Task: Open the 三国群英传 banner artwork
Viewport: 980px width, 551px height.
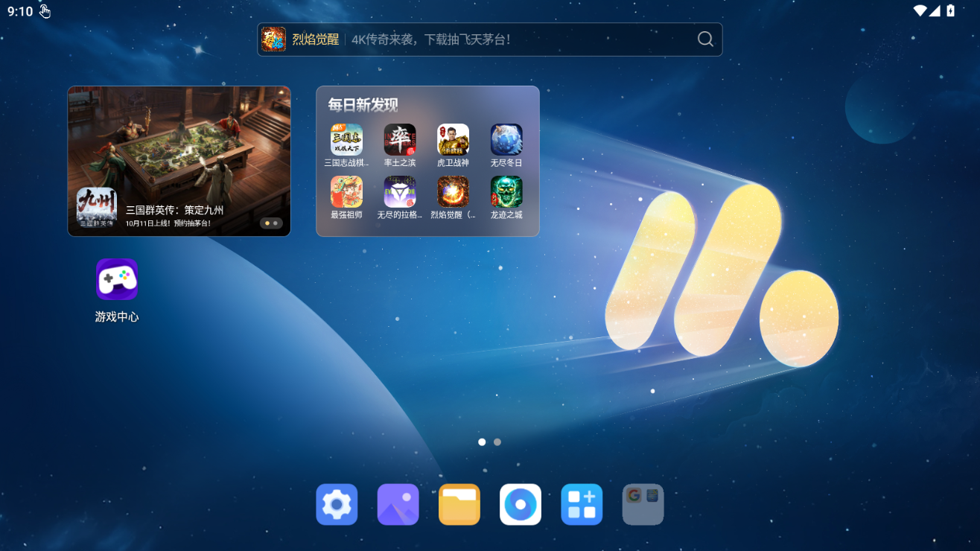Action: tap(179, 161)
